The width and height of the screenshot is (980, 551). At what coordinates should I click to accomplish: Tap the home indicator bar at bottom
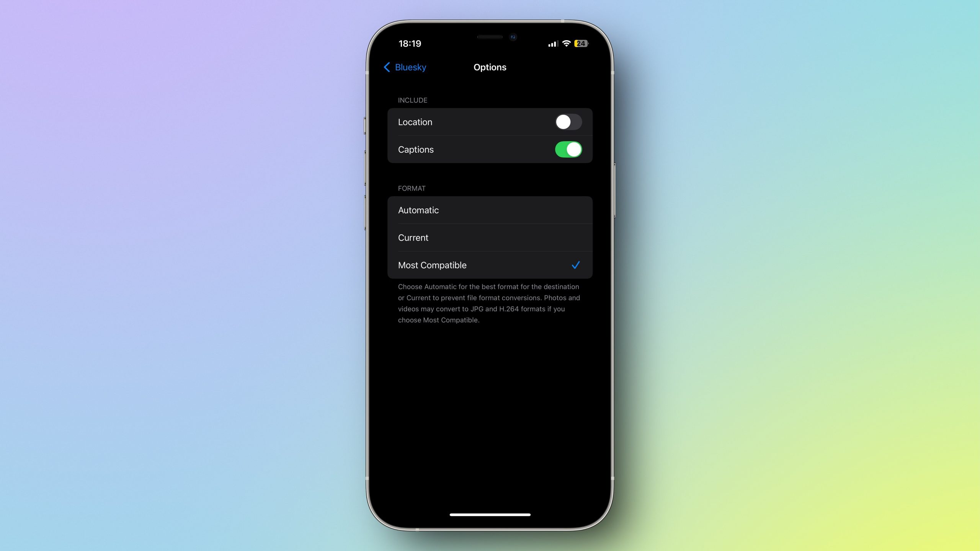point(490,515)
